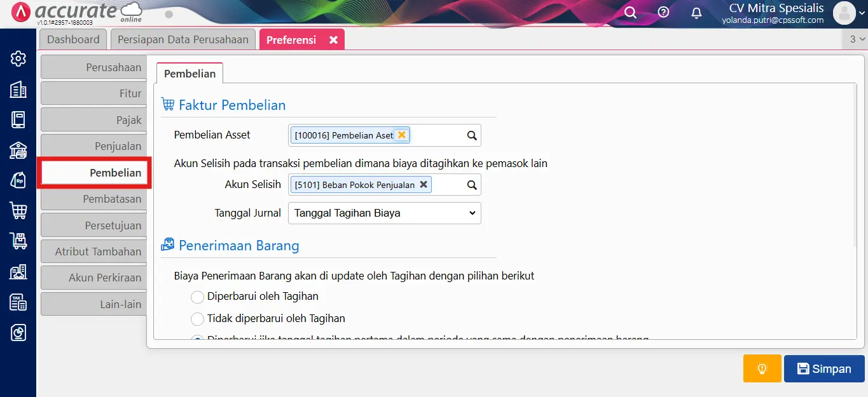
Task: Open the Company building sidebar module
Action: click(x=18, y=90)
